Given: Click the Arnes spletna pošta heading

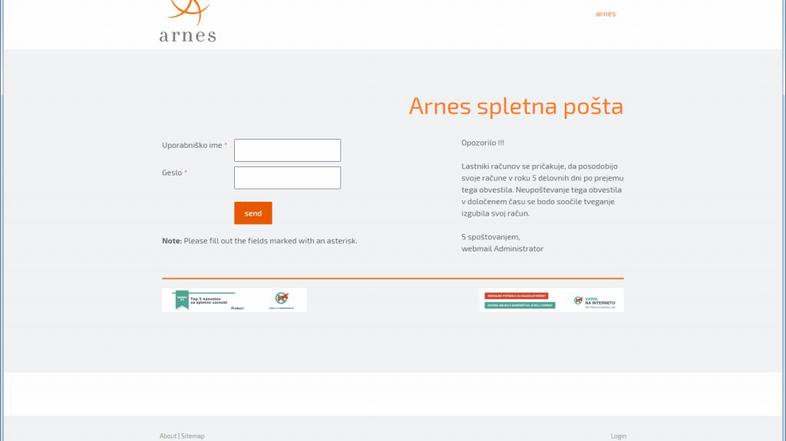Looking at the screenshot, I should [x=516, y=106].
